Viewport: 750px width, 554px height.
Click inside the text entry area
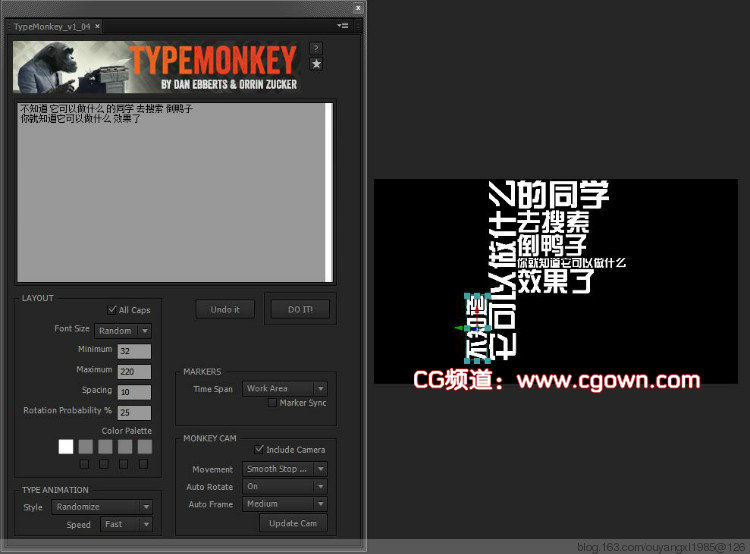click(x=171, y=192)
